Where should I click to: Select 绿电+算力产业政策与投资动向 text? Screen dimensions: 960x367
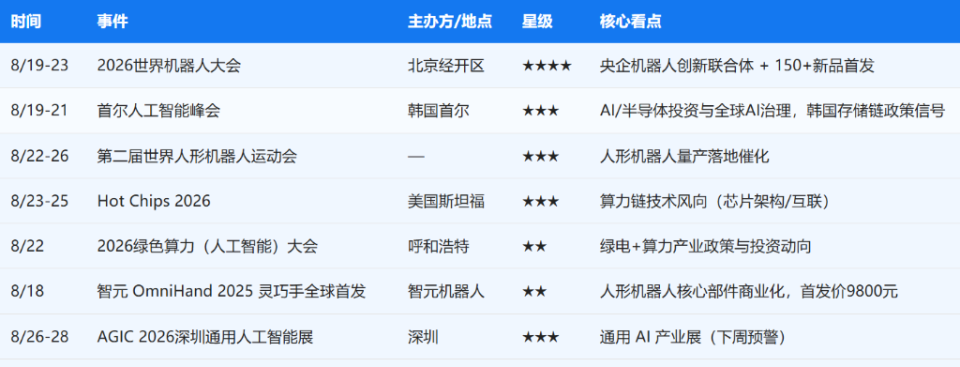pos(705,247)
